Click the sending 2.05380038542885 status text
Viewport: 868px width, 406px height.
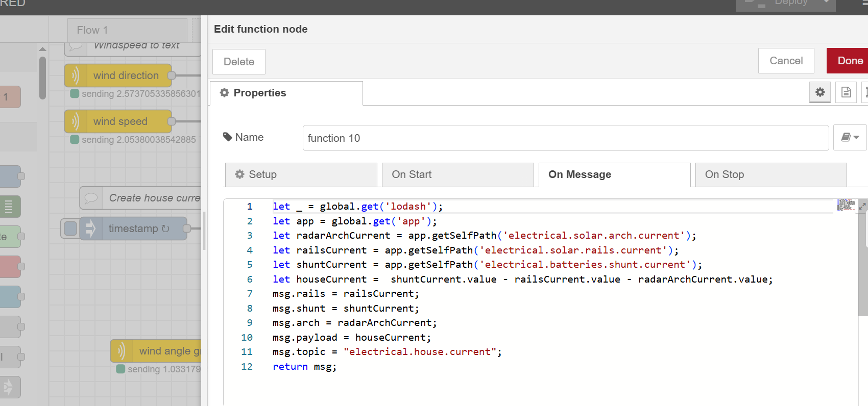(138, 140)
